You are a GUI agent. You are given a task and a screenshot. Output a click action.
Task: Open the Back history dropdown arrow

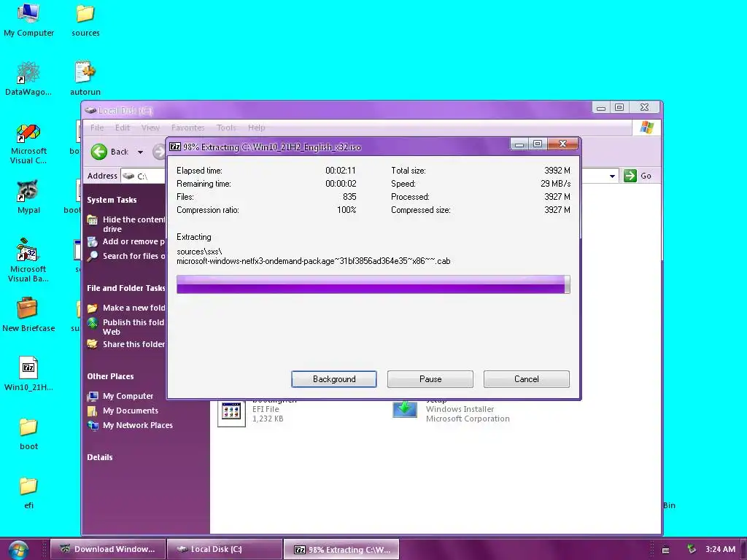coord(140,152)
